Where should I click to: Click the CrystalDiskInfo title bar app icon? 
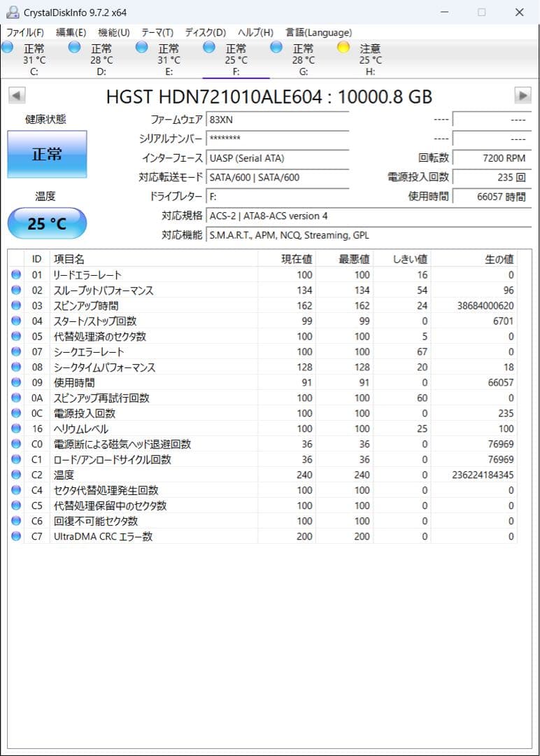click(x=13, y=13)
